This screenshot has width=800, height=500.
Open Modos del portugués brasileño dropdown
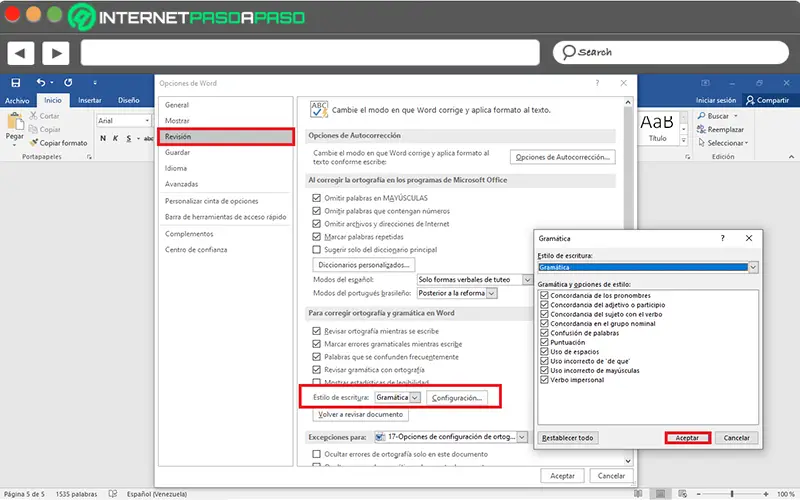point(491,293)
